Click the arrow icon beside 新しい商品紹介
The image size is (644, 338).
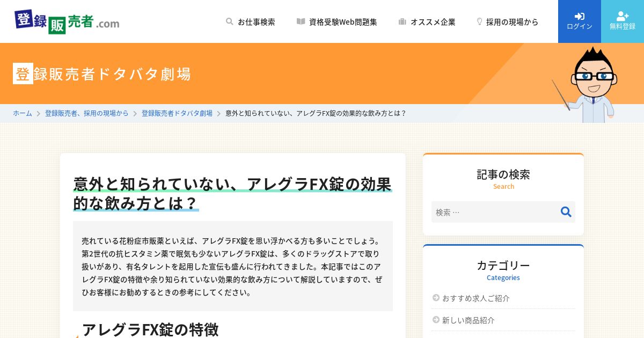(x=436, y=320)
